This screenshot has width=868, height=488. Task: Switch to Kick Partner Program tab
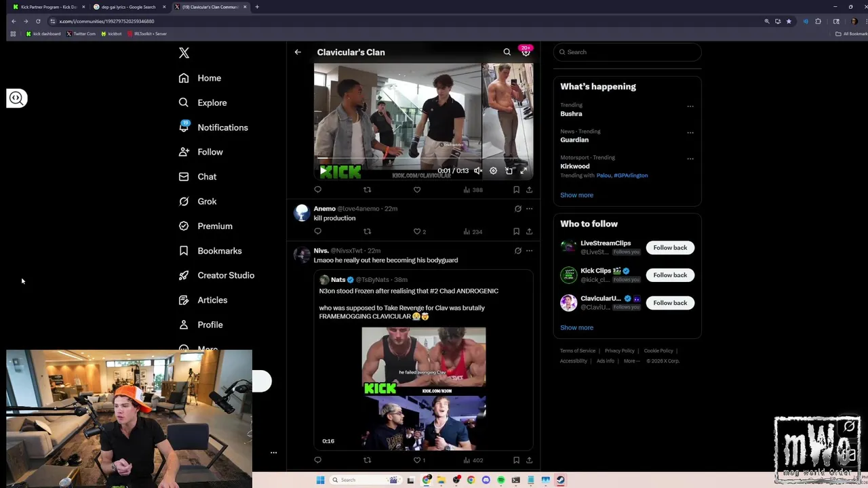pos(48,7)
